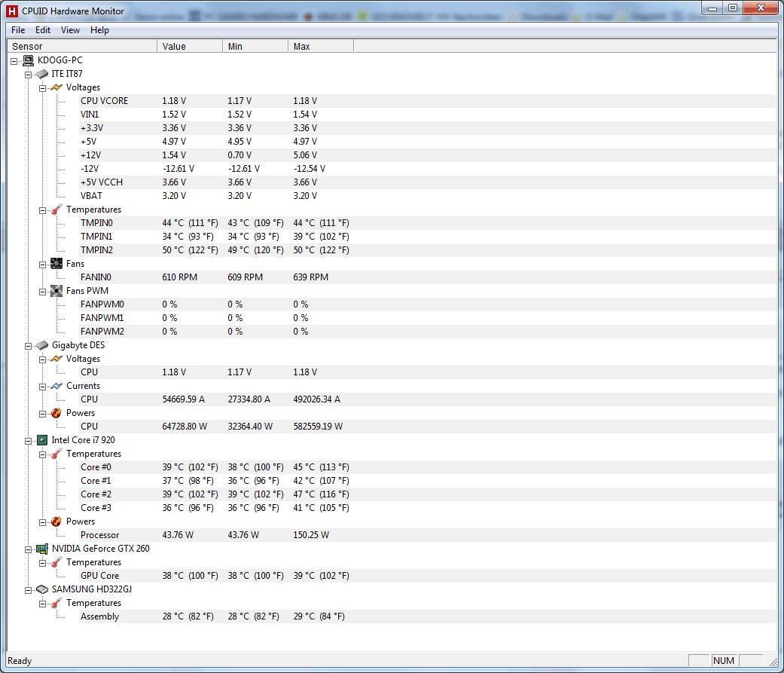The width and height of the screenshot is (784, 673).
Task: Click the 54669.59 A current value
Action: pyautogui.click(x=184, y=399)
